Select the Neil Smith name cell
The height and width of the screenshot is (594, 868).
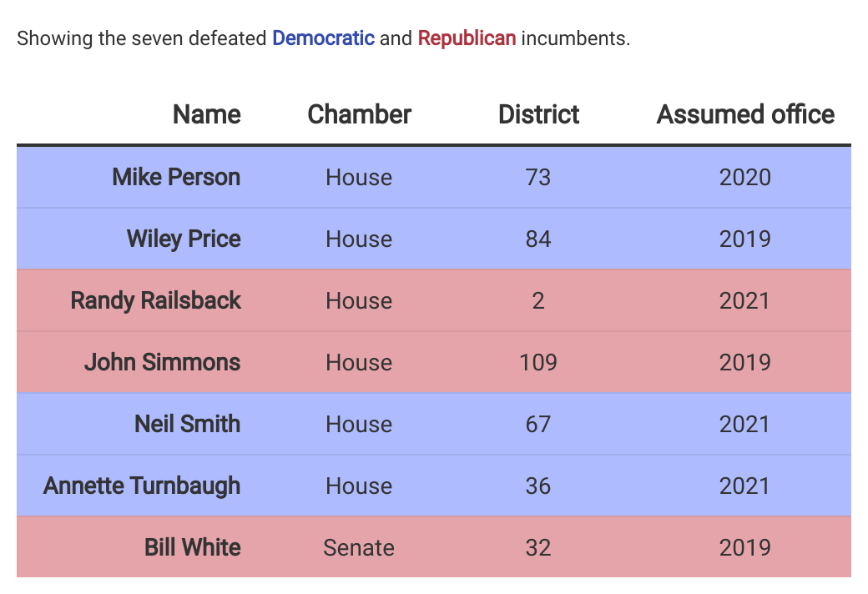(x=187, y=424)
